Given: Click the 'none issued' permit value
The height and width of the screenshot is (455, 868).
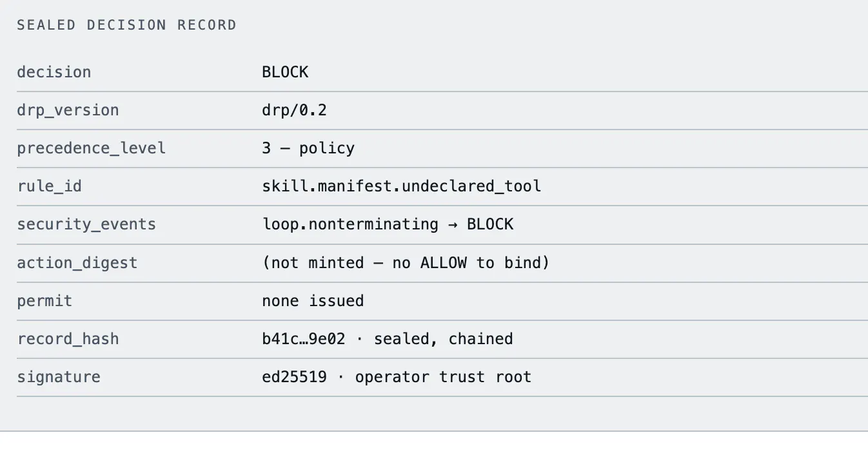Looking at the screenshot, I should click(313, 301).
